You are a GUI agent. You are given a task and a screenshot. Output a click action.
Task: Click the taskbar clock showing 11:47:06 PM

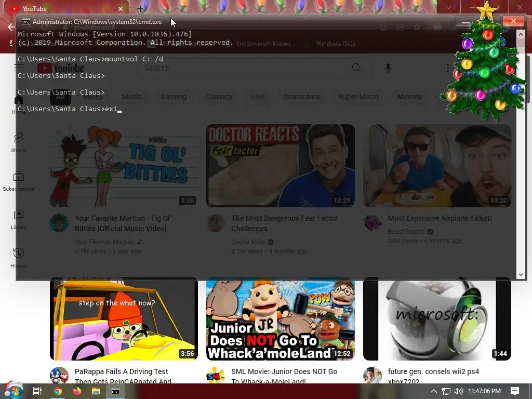(484, 391)
